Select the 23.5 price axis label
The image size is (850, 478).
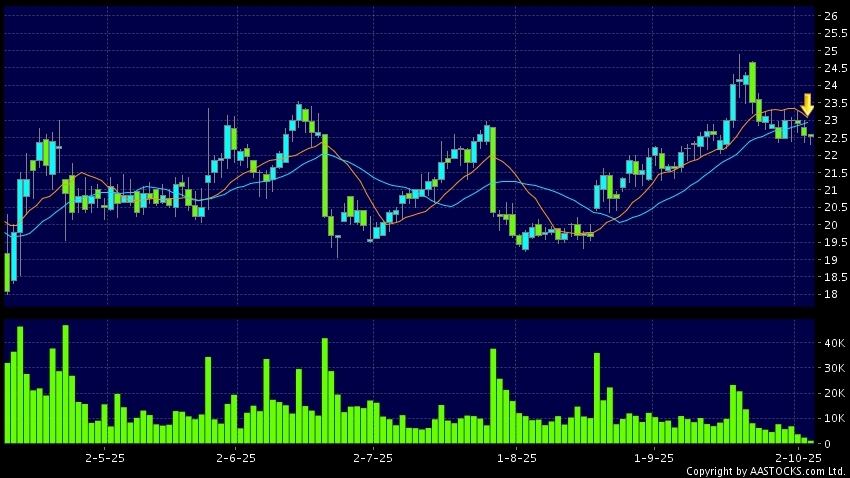[x=831, y=103]
